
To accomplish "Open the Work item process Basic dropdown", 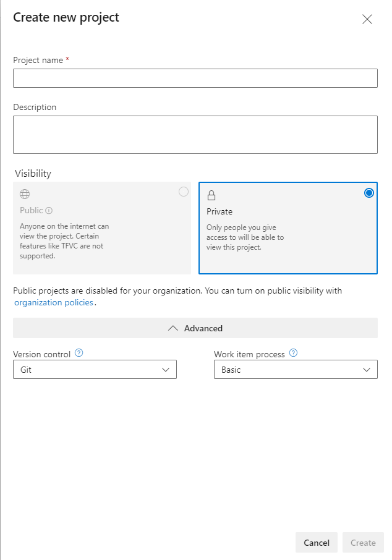I will click(295, 370).
